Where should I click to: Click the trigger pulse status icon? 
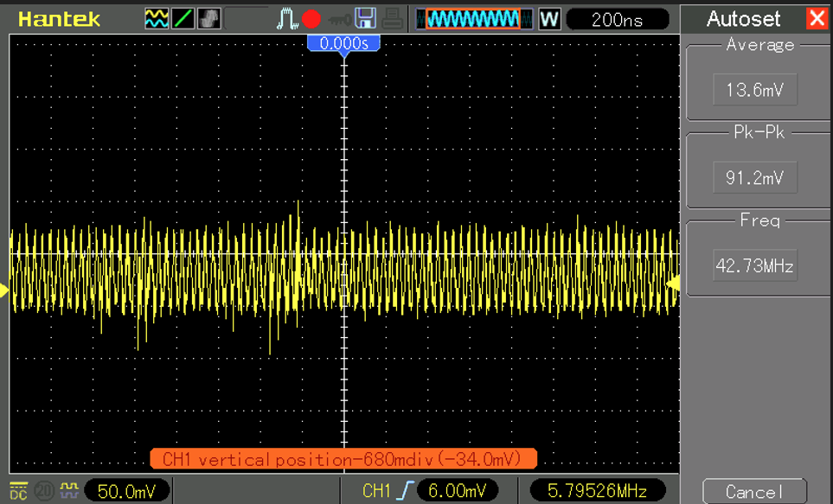(x=287, y=18)
